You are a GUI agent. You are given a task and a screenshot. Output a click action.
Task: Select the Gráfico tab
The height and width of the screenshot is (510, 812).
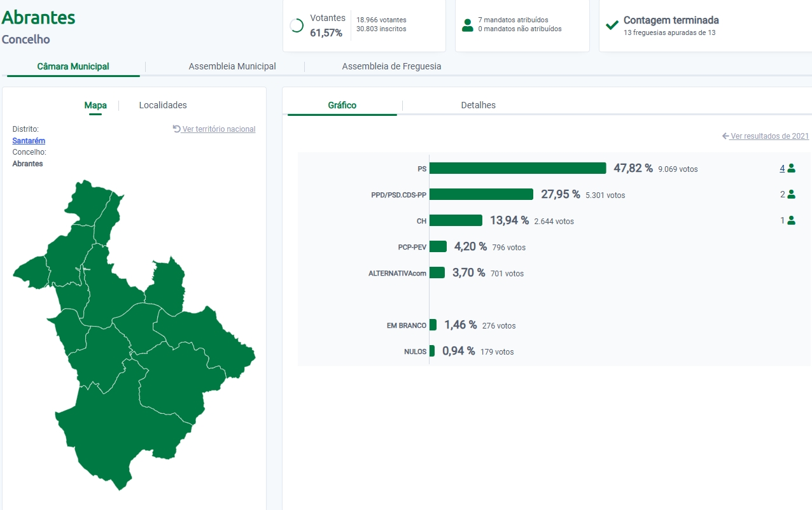(x=342, y=105)
